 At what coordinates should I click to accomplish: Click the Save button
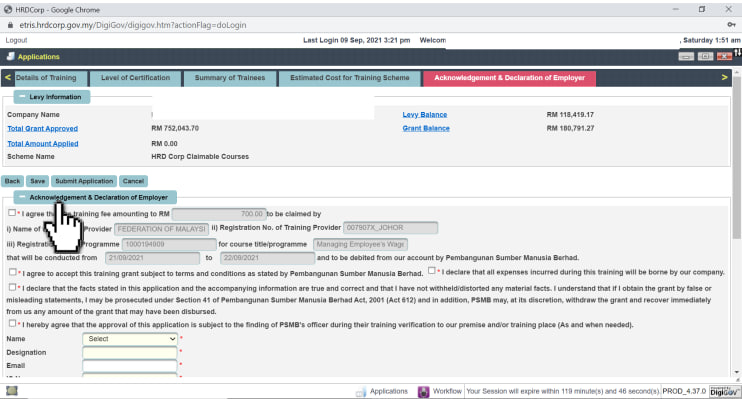[37, 181]
